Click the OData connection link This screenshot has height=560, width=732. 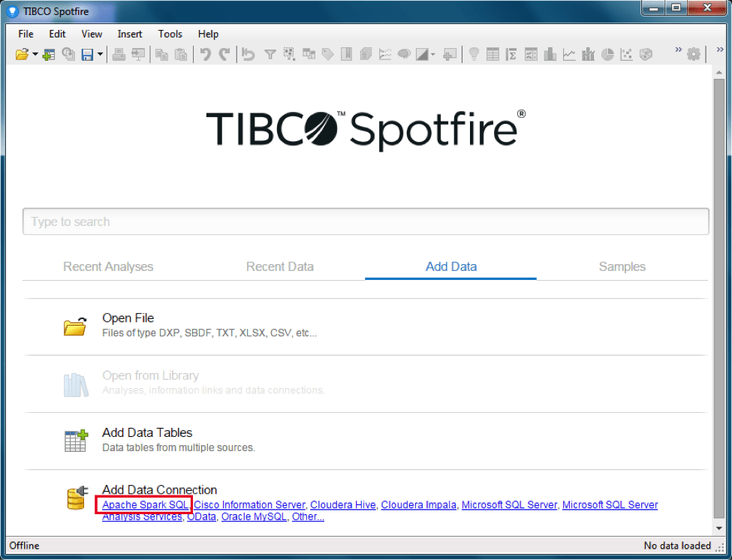click(202, 516)
